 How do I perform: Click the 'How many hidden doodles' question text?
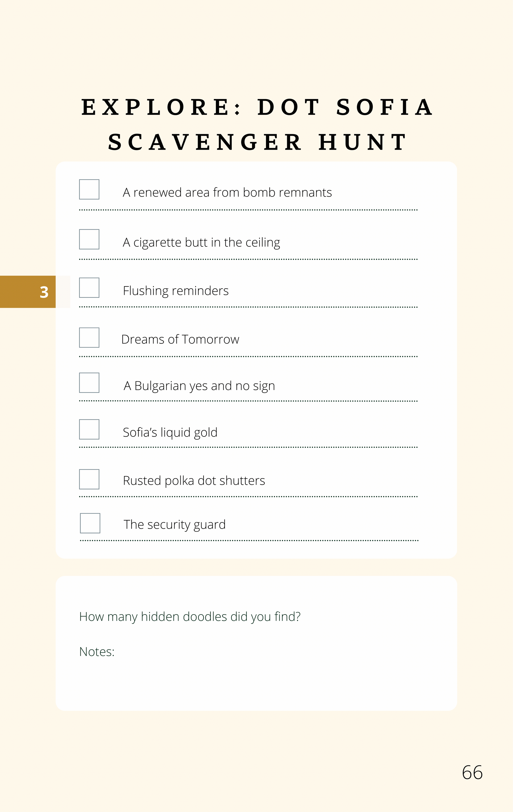[x=190, y=617]
